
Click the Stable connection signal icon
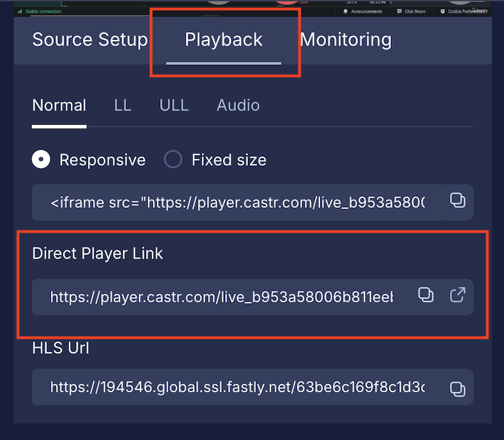[x=20, y=12]
